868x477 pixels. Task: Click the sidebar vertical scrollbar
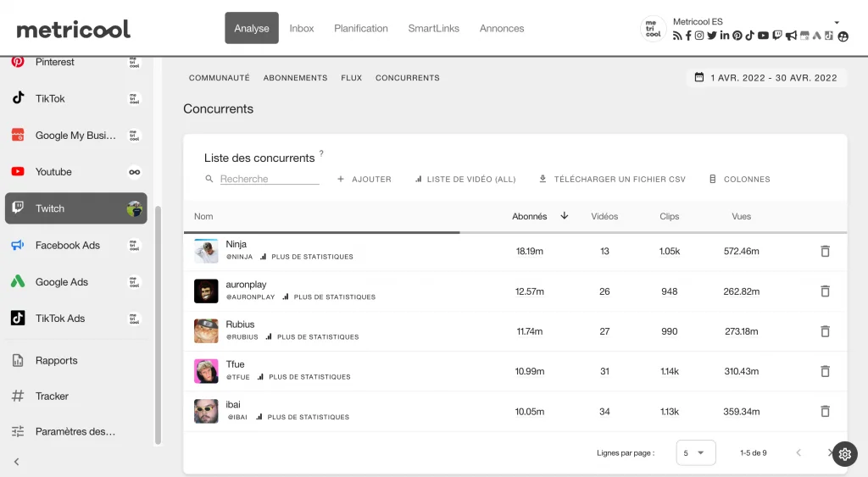point(158,324)
